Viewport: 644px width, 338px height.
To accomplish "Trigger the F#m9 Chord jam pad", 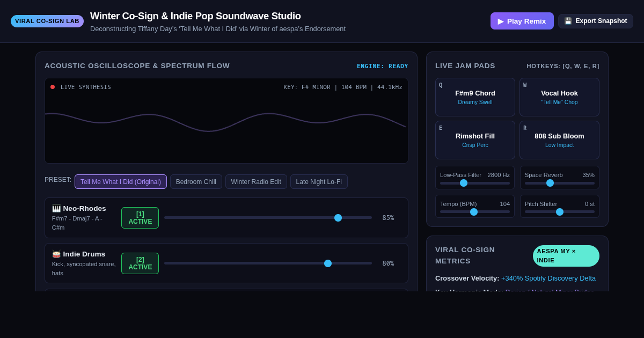I will click(475, 97).
